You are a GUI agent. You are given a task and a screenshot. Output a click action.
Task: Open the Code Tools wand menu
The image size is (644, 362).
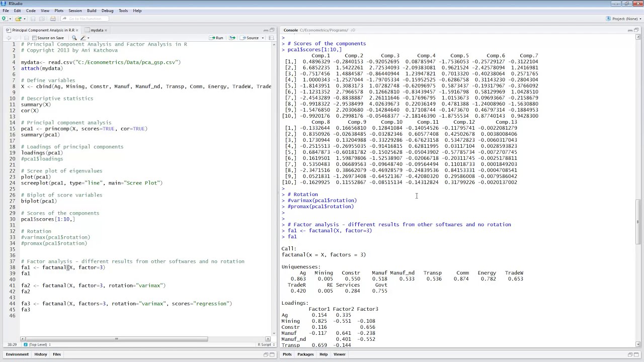pos(85,38)
